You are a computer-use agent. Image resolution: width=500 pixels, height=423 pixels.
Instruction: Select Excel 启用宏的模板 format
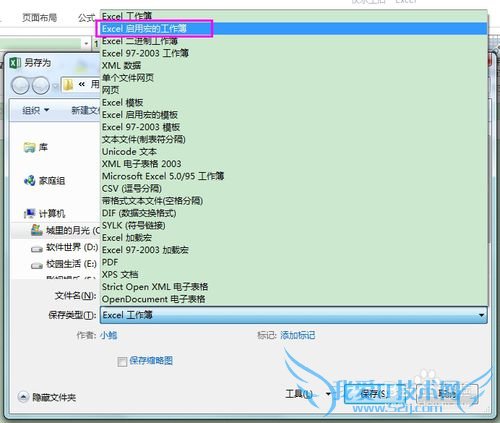(294, 115)
